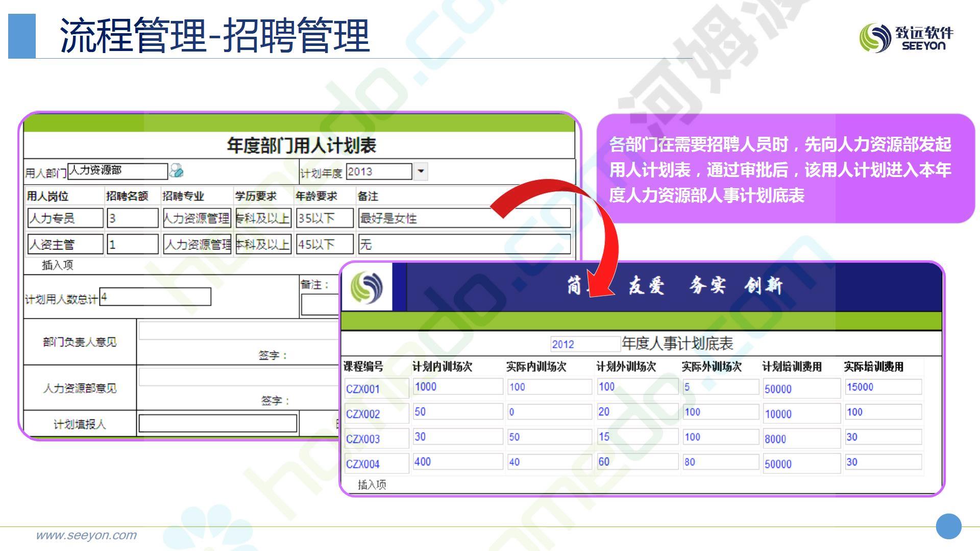Click the 用人部门 field with 人力资源部

(117, 171)
